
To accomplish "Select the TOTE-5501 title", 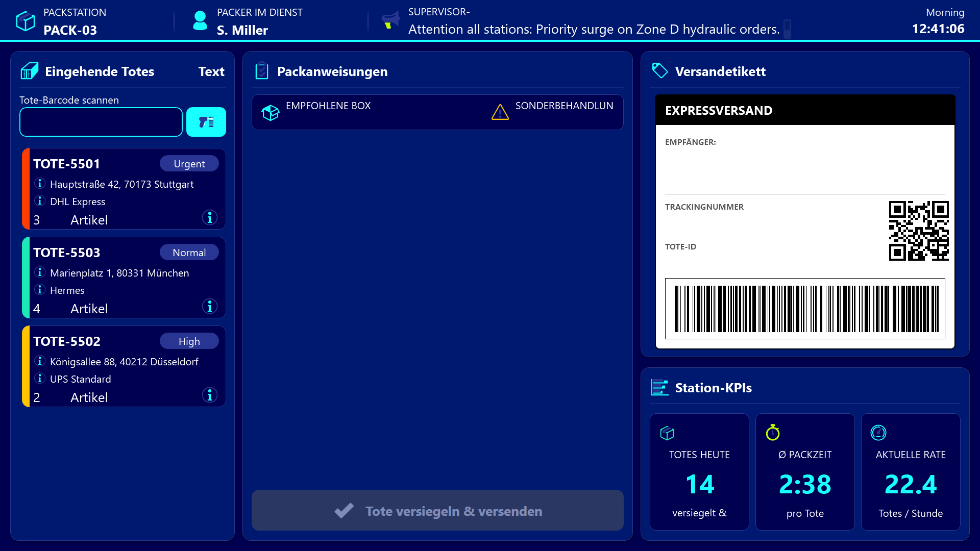I will pyautogui.click(x=66, y=164).
